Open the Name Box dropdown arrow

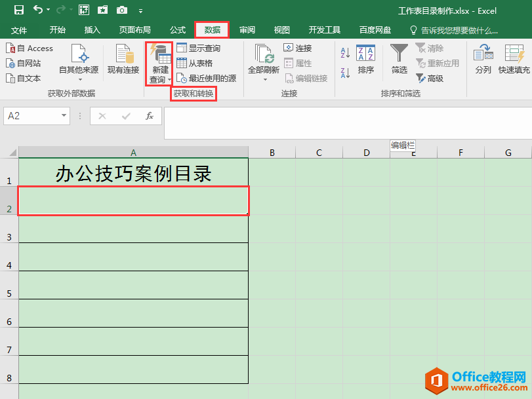pyautogui.click(x=64, y=115)
